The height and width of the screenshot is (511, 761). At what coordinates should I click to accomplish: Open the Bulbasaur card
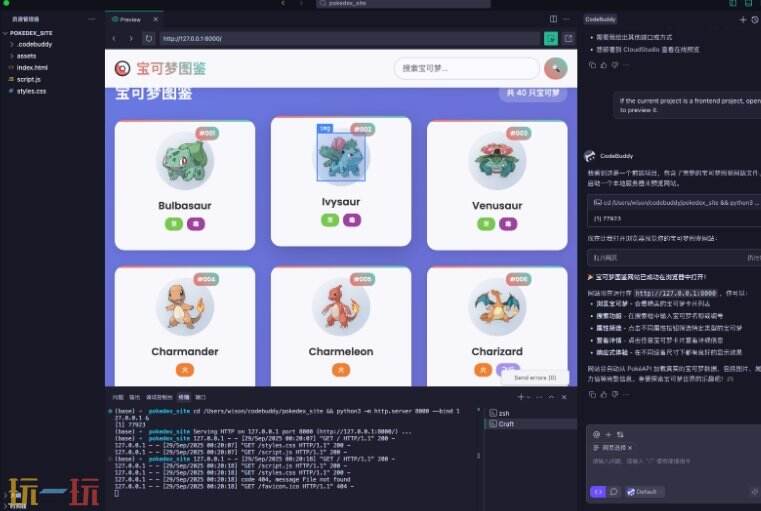[x=185, y=185]
